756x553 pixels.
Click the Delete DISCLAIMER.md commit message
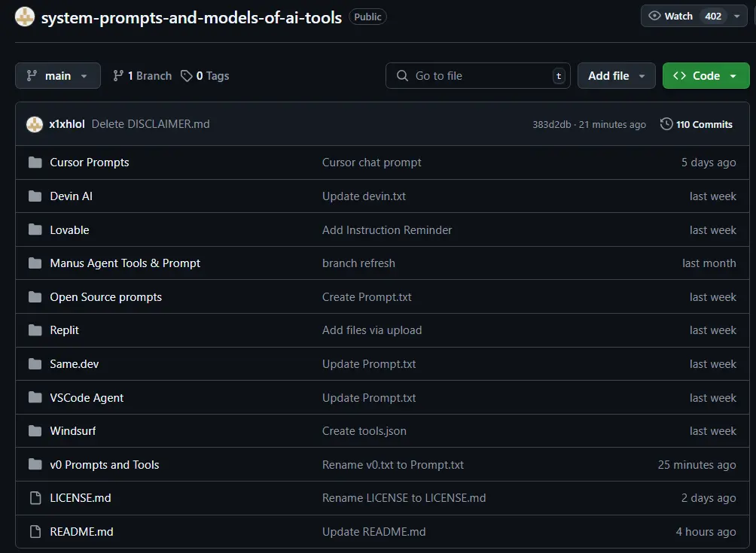pos(151,124)
